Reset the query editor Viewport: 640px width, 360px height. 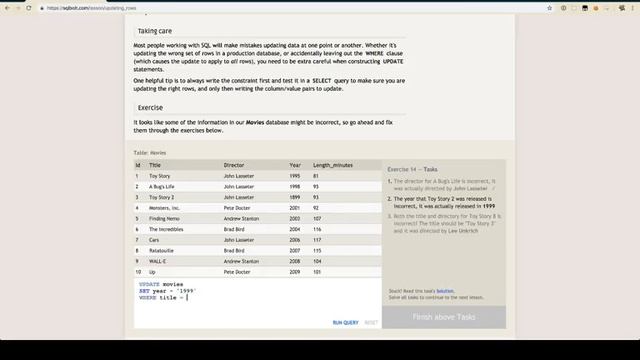(371, 322)
